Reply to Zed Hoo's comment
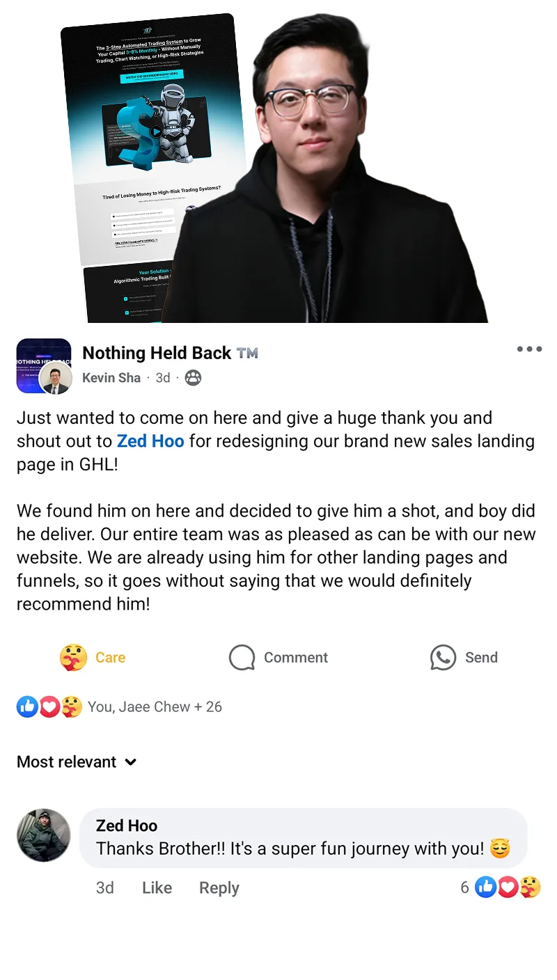The width and height of the screenshot is (557, 980). [x=219, y=888]
